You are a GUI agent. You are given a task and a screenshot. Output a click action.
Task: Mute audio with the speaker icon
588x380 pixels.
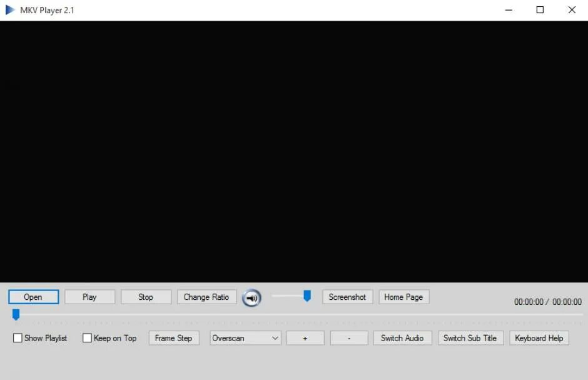click(251, 298)
